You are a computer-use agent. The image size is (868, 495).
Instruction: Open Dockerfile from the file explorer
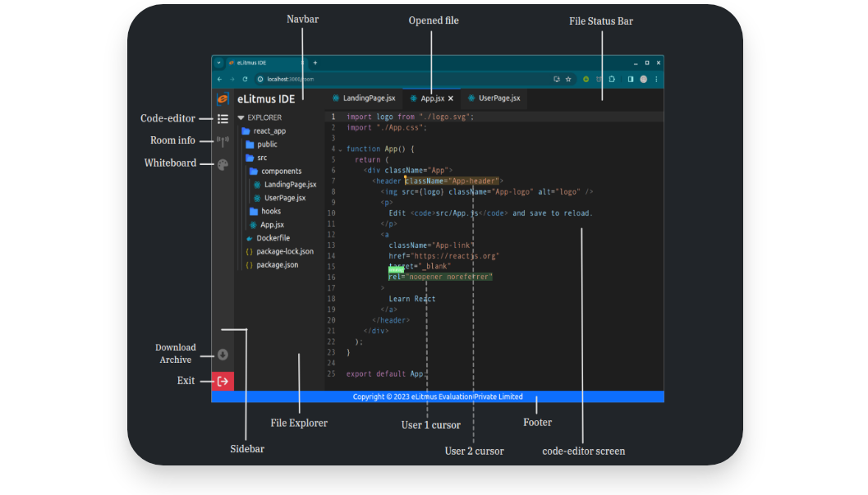click(x=273, y=238)
